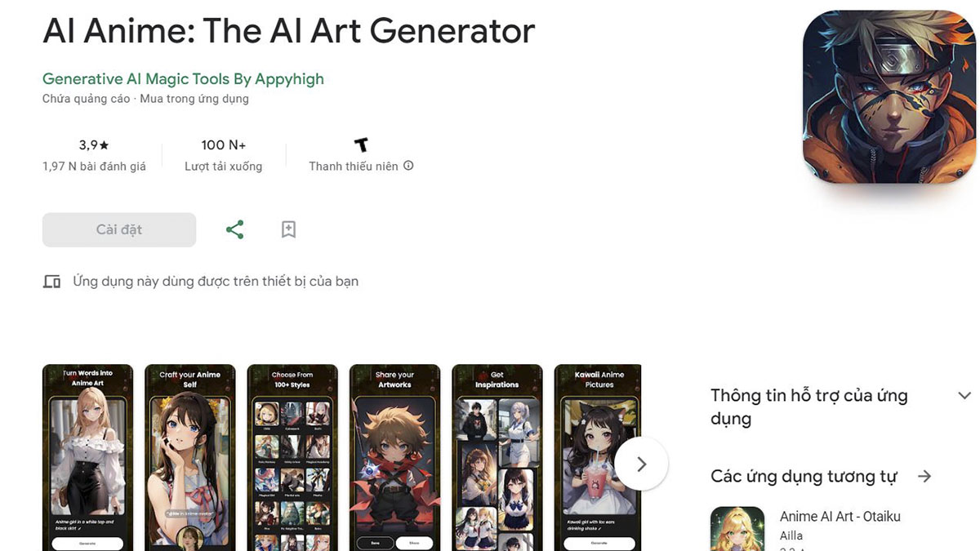Viewport: 980px width, 551px height.
Task: Click the device compatibility icon
Action: click(51, 282)
